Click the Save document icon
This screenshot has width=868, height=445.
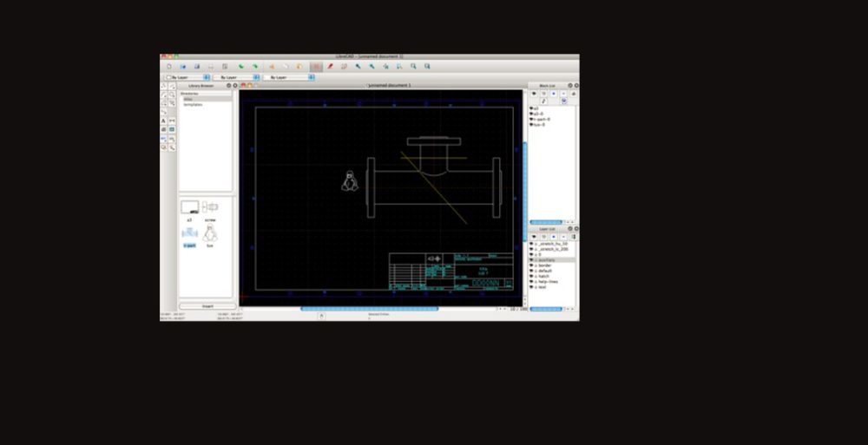pyautogui.click(x=197, y=66)
